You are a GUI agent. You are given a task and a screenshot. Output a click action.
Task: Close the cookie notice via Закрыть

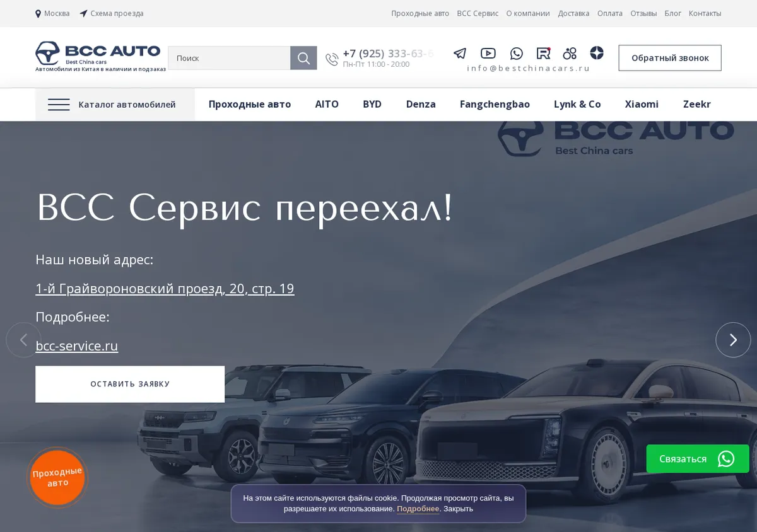click(x=458, y=509)
